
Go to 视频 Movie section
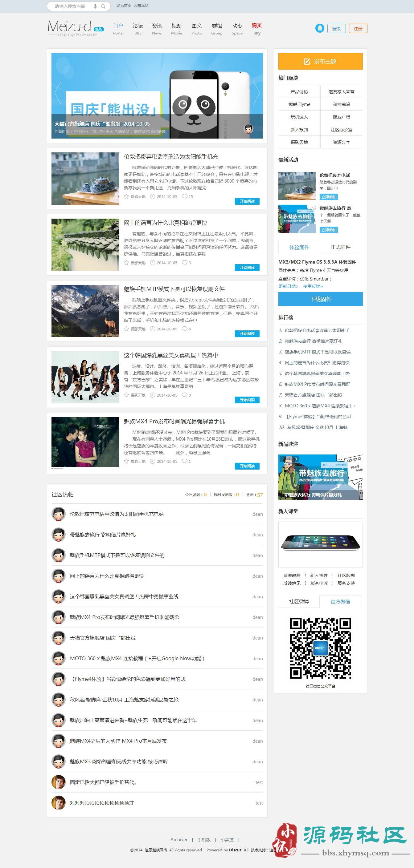click(176, 29)
